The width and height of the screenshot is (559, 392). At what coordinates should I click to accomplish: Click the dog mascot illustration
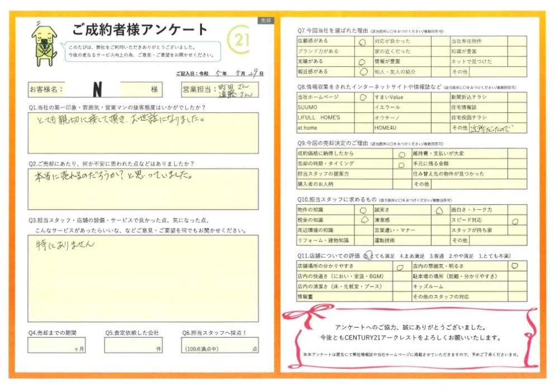click(44, 45)
